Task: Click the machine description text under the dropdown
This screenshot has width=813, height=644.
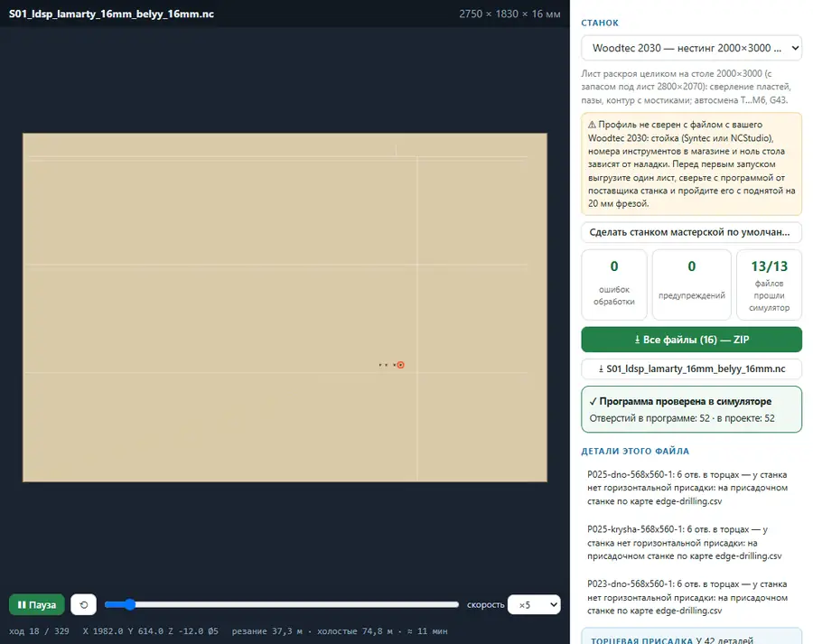Action: coord(686,87)
